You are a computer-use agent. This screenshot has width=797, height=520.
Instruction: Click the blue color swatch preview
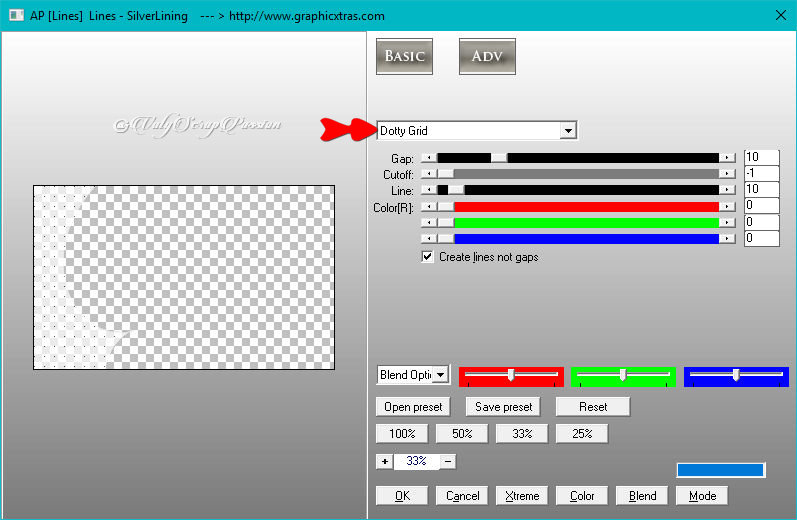[720, 470]
